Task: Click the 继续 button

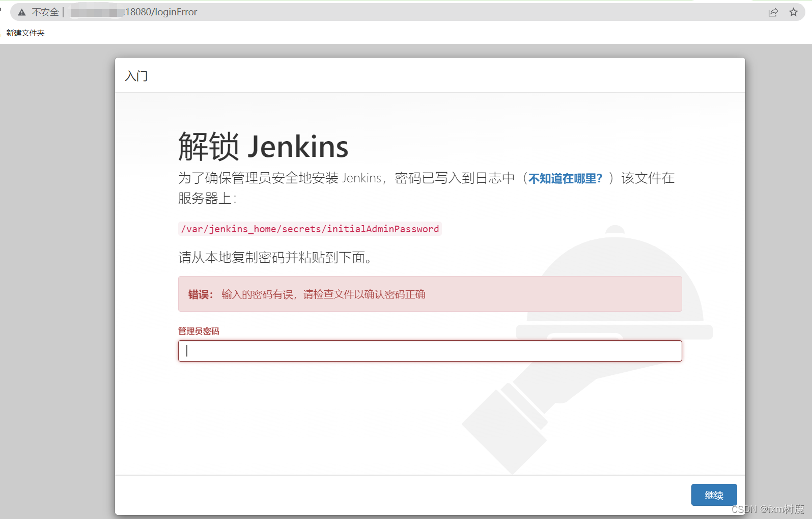Action: click(x=714, y=495)
